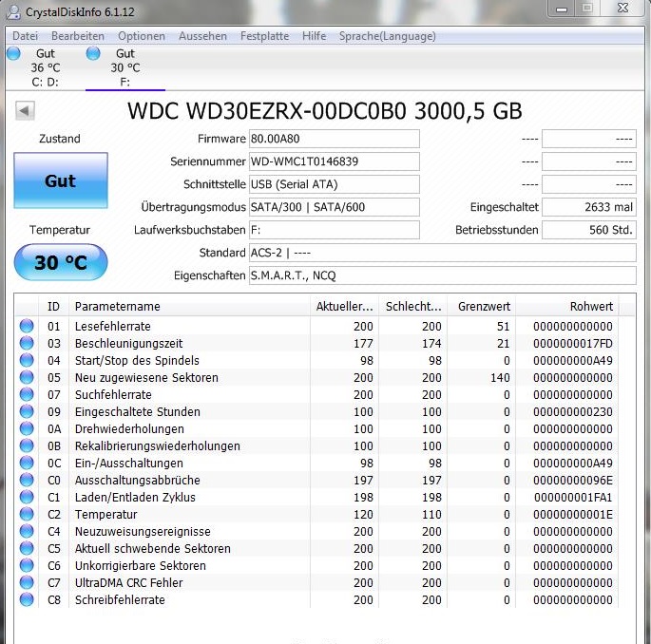Click the Übertragungsmodus field SATA/300 | SATA/600
This screenshot has width=651, height=644.
335,207
